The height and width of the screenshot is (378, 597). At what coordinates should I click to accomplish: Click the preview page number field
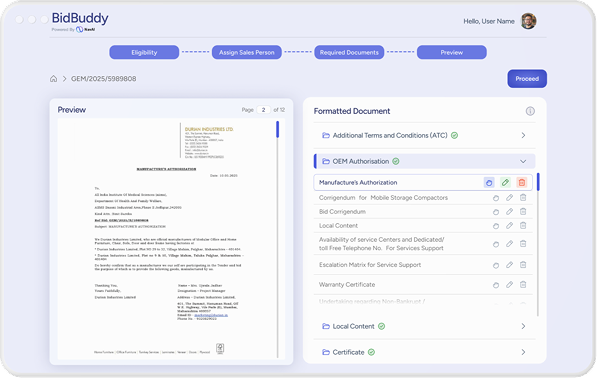[x=263, y=110]
